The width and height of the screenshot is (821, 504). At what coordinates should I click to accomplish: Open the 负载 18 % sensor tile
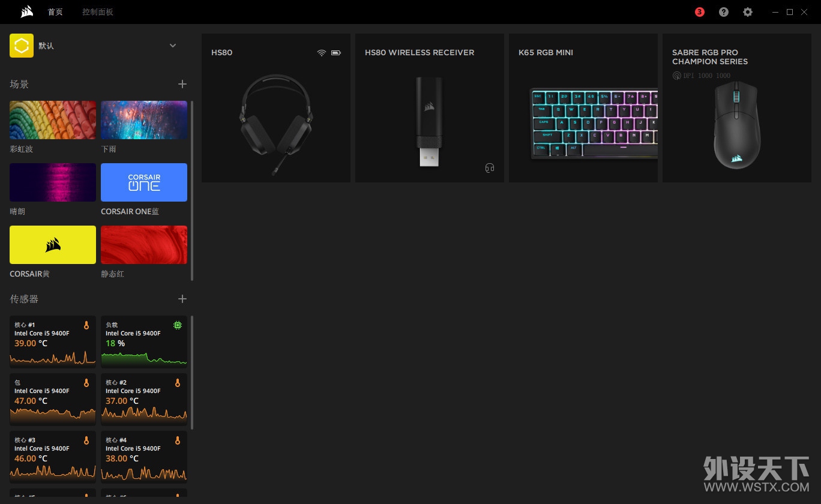(144, 341)
